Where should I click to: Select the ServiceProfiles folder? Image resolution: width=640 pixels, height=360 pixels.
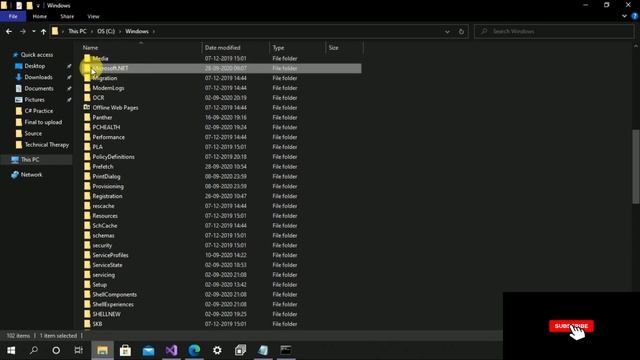click(x=110, y=255)
